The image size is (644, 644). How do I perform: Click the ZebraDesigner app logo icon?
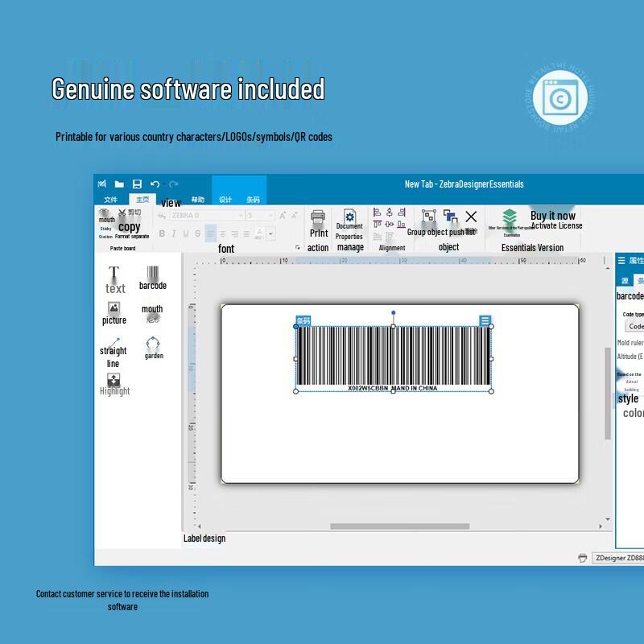pyautogui.click(x=102, y=184)
